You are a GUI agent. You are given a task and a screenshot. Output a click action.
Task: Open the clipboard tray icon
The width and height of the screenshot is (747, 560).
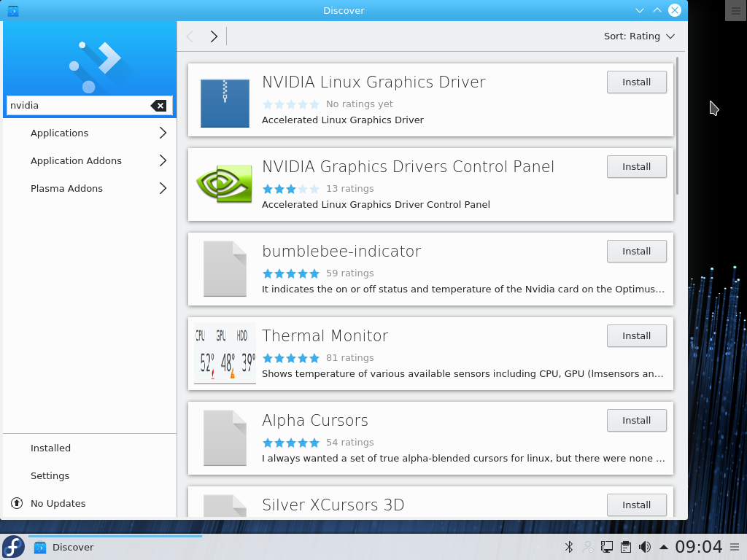(626, 547)
